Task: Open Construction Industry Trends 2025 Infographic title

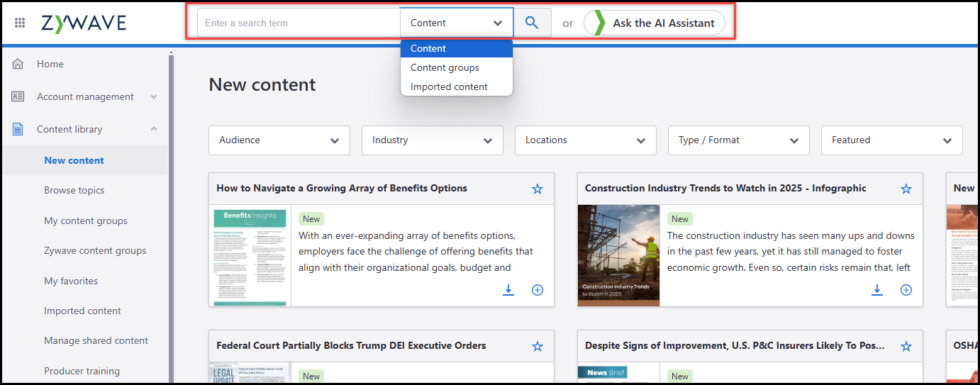Action: point(725,188)
